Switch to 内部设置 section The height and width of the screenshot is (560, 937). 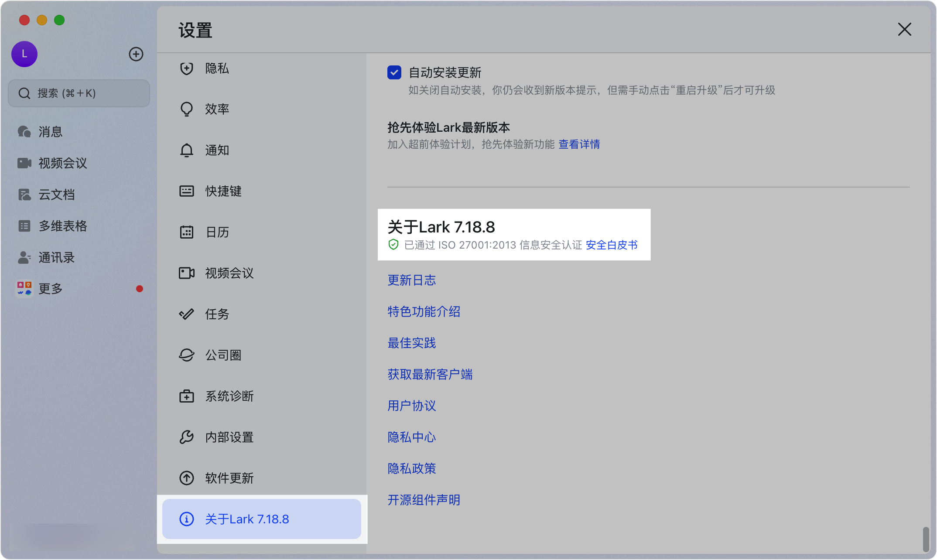[262, 437]
